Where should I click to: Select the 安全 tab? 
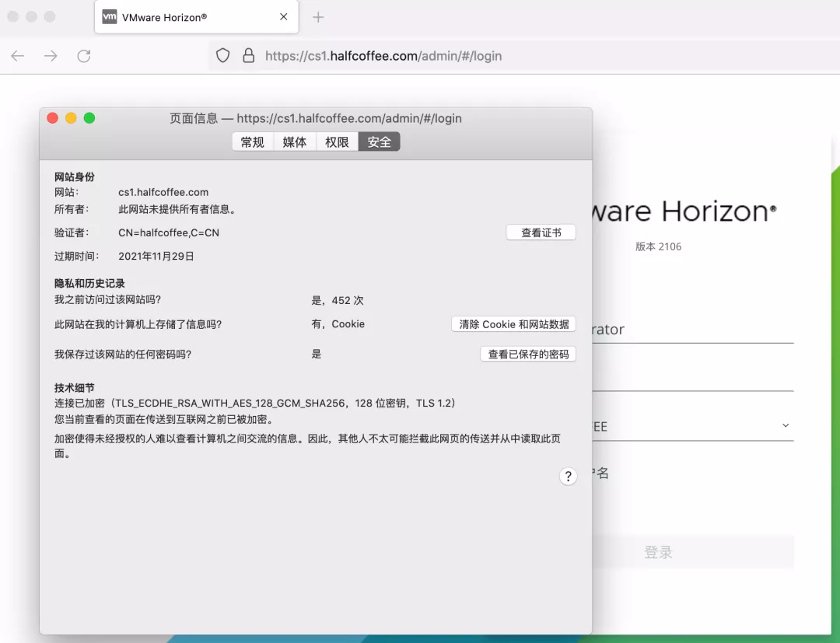point(380,142)
